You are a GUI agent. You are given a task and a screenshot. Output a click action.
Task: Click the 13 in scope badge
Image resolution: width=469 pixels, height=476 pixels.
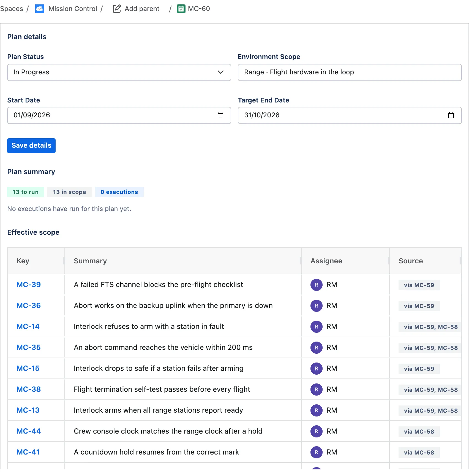pos(70,192)
